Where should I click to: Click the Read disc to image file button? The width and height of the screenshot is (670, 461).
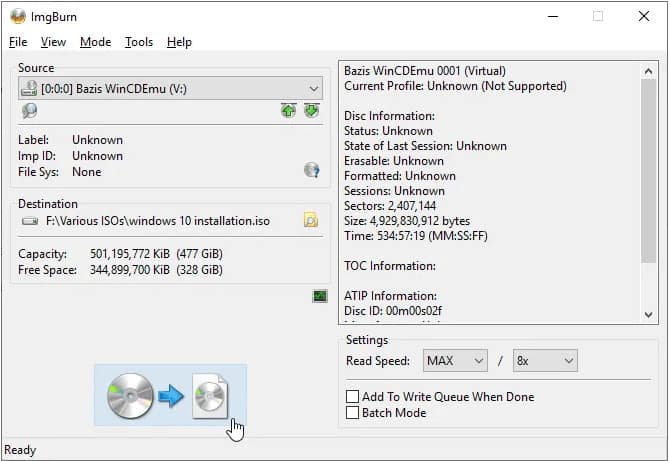coord(170,395)
